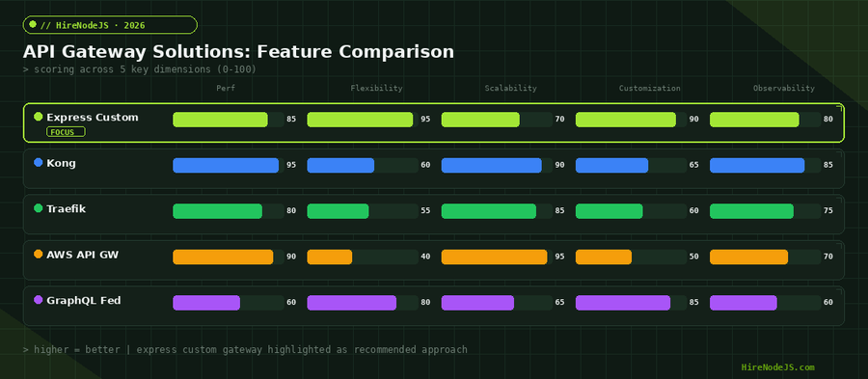
Task: Select the Observability column header
Action: 784,88
